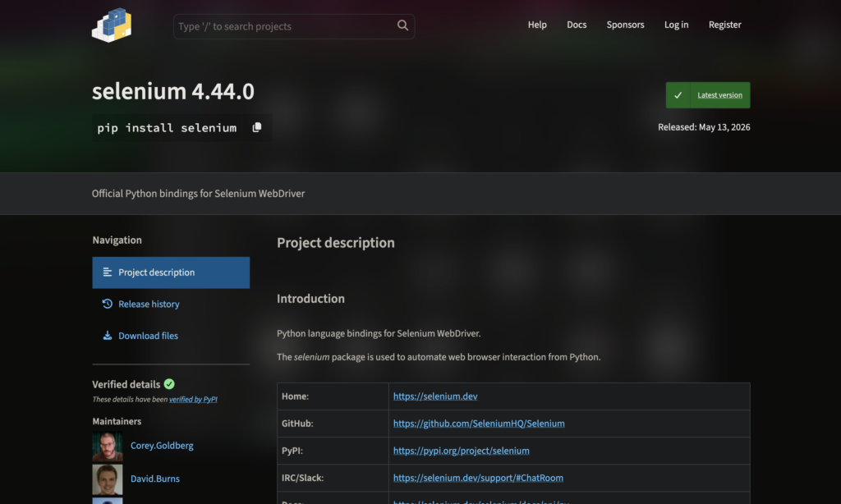Image resolution: width=841 pixels, height=504 pixels.
Task: Click the 'selenium 4.44.0' heading
Action: pyautogui.click(x=172, y=91)
